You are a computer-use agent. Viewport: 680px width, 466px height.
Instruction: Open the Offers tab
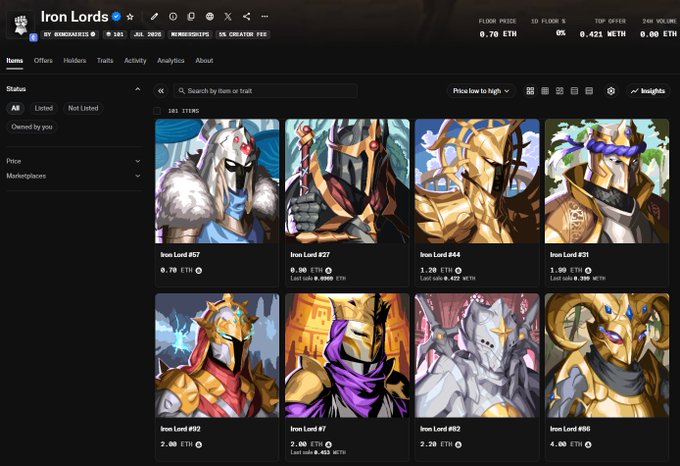point(43,61)
